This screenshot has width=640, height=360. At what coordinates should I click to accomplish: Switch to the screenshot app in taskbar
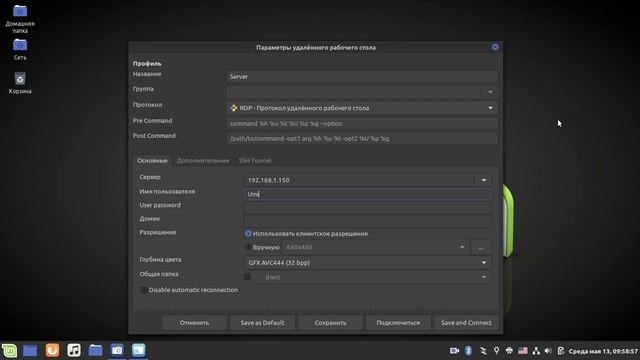click(117, 350)
